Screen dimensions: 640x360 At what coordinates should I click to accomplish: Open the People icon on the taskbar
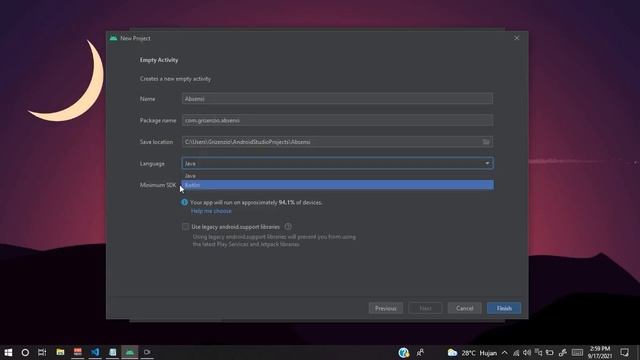pos(420,352)
